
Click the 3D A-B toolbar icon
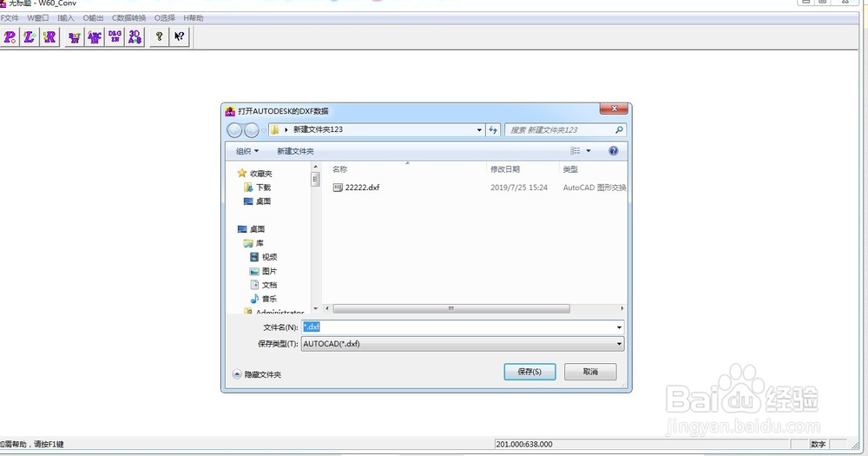point(135,37)
